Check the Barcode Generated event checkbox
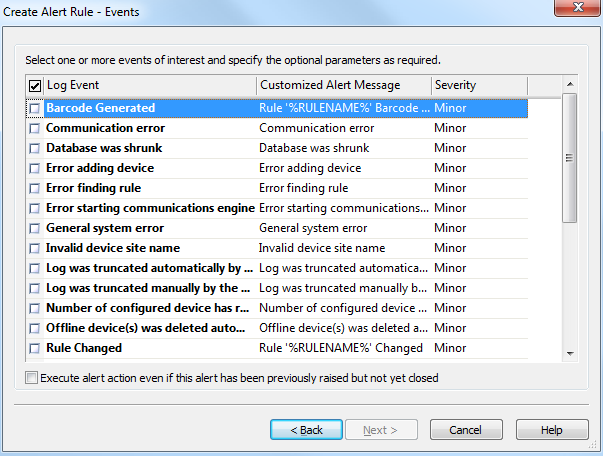The image size is (603, 456). point(35,108)
